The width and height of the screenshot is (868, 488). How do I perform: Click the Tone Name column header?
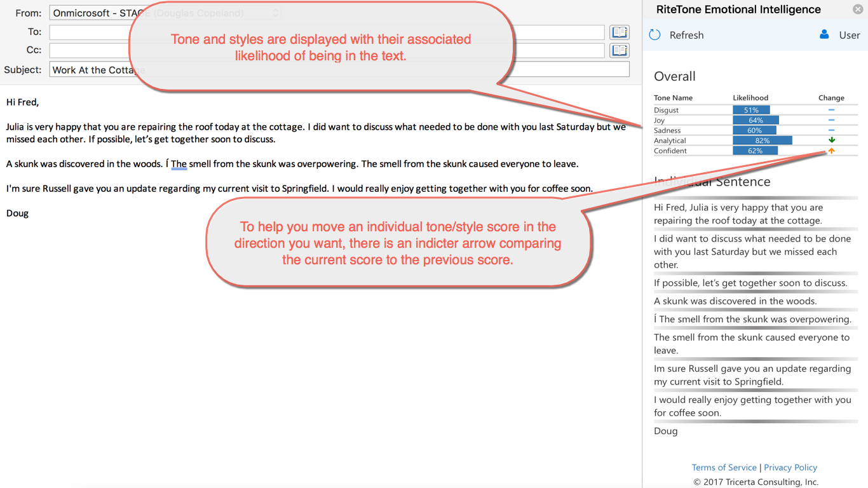coord(673,98)
